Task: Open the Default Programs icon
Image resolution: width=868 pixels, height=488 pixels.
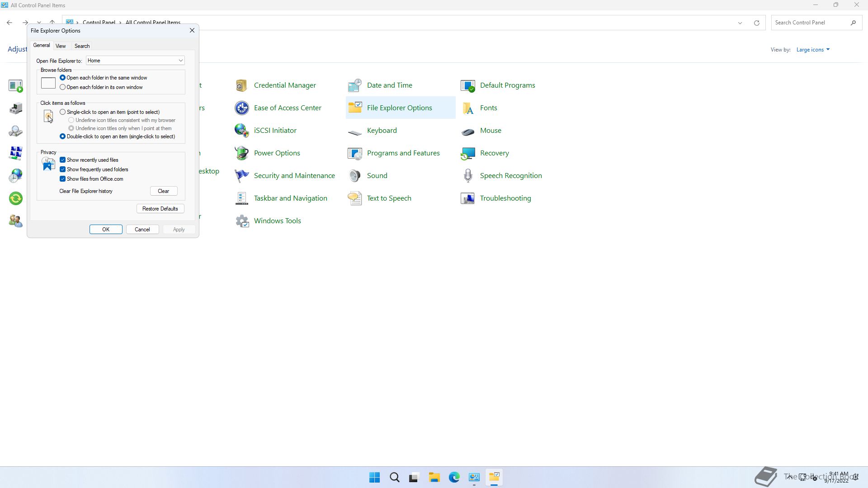Action: tap(468, 85)
